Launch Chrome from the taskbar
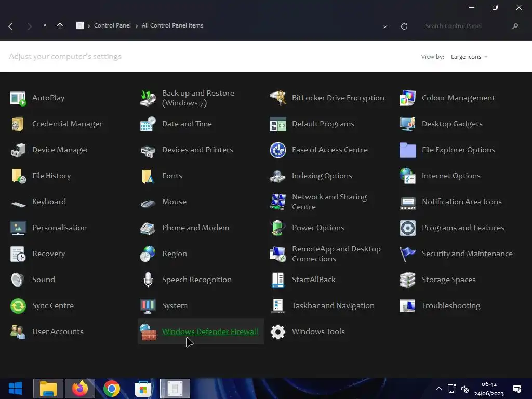The width and height of the screenshot is (532, 399). point(112,389)
